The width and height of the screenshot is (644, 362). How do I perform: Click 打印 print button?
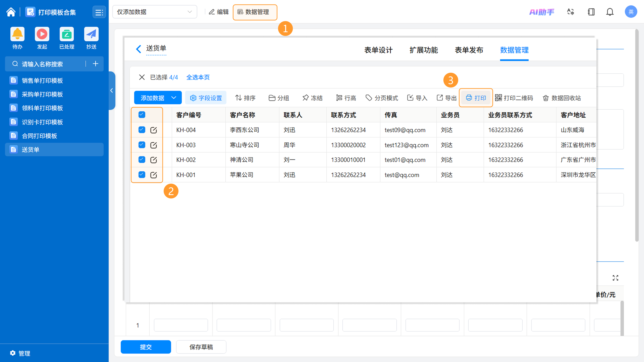476,98
